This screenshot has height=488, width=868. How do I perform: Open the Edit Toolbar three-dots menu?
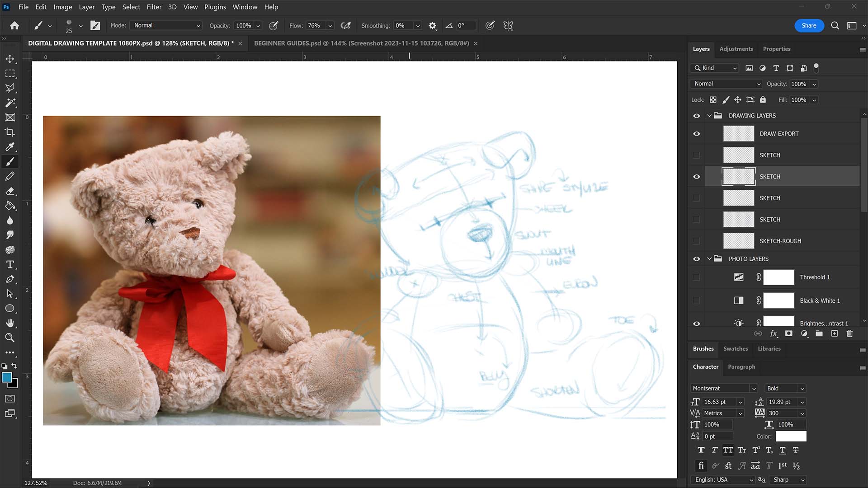10,352
